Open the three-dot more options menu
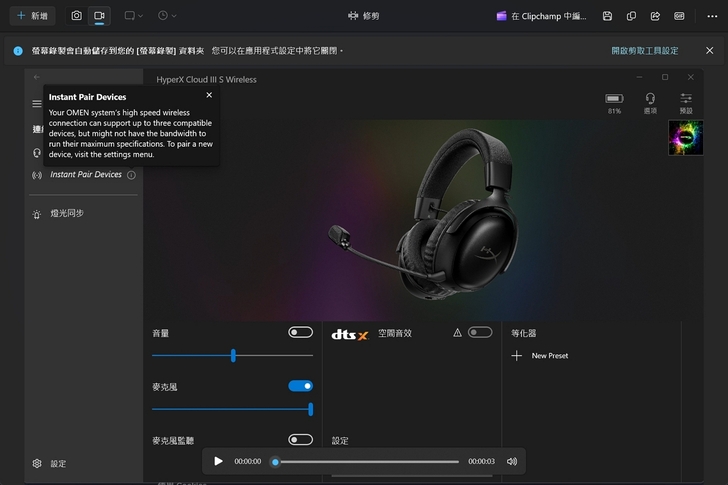The image size is (728, 485). 712,16
